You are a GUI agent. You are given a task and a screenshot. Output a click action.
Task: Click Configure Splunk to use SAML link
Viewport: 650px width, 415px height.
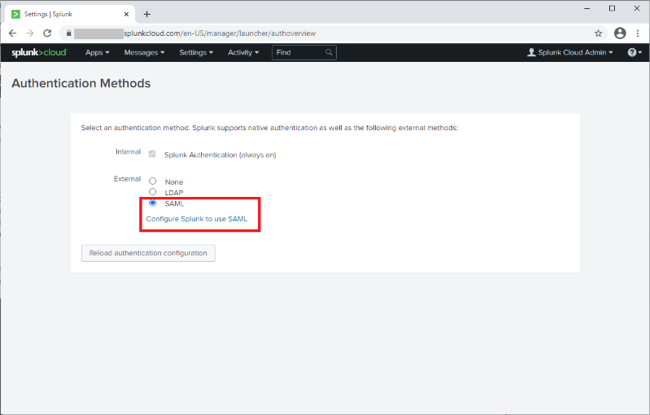click(196, 218)
